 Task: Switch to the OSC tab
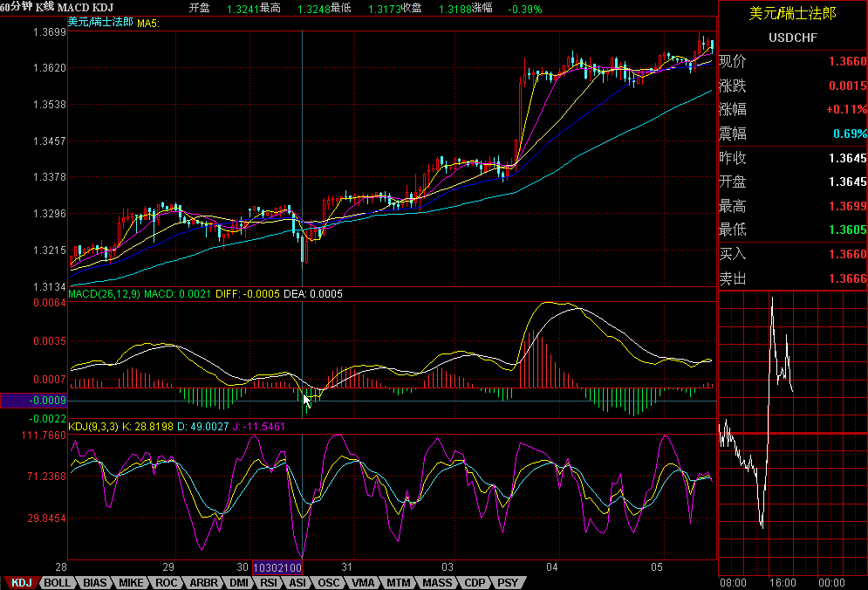(x=329, y=582)
